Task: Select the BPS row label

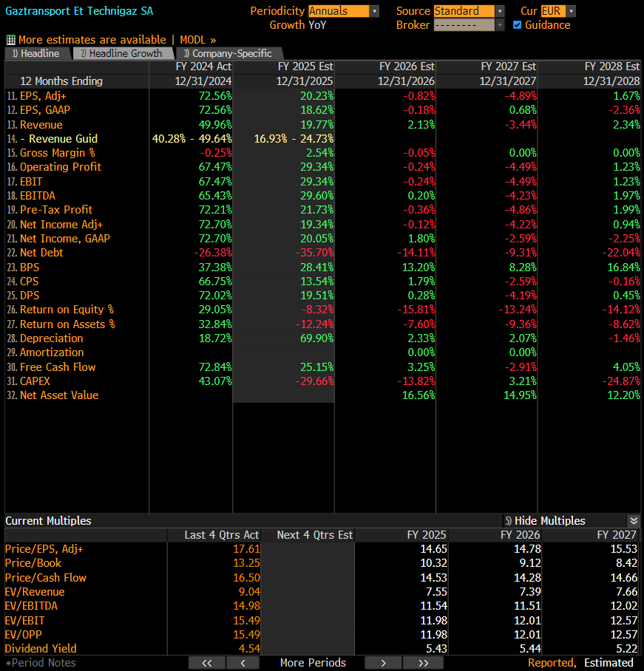Action: point(30,267)
